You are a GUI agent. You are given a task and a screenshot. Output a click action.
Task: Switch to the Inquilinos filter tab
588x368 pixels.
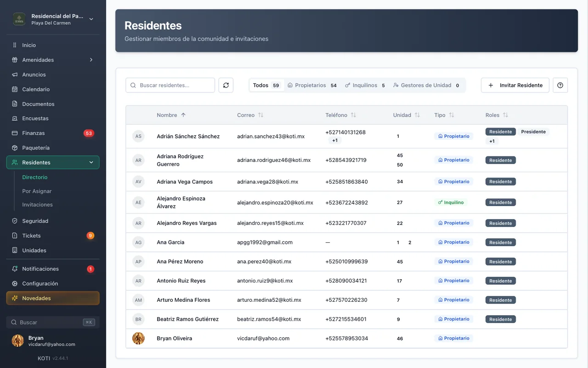(365, 85)
